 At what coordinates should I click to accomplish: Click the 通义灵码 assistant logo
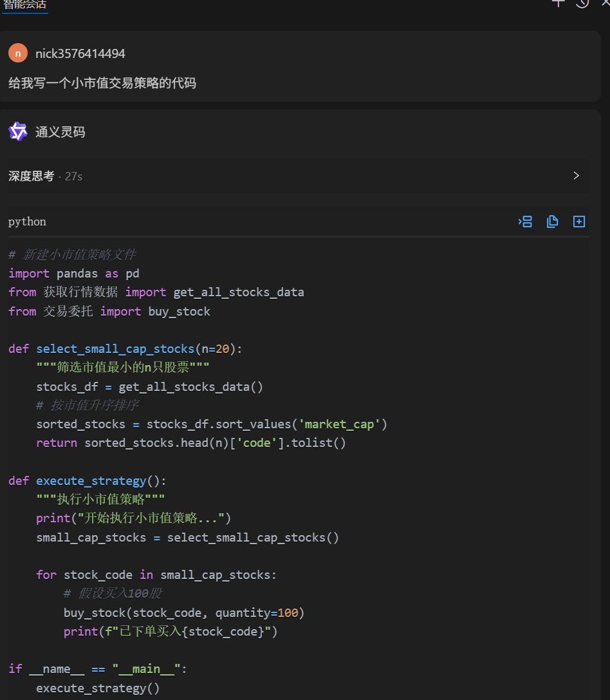pos(18,131)
